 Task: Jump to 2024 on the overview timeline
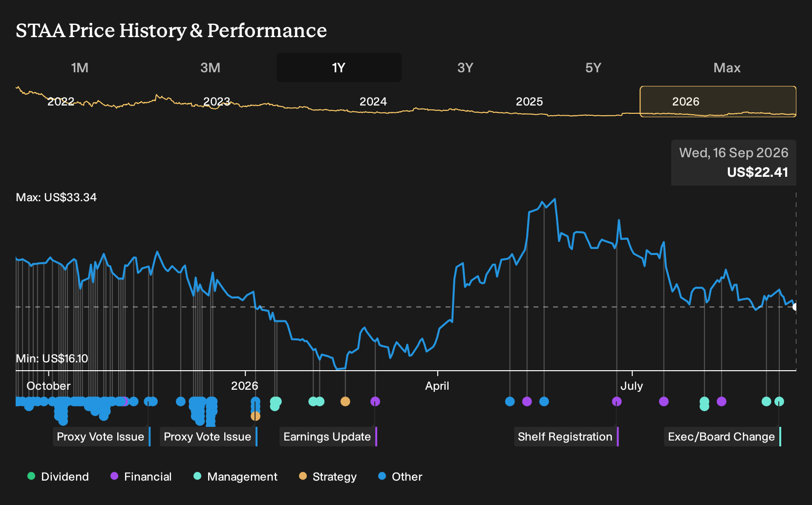pos(373,102)
